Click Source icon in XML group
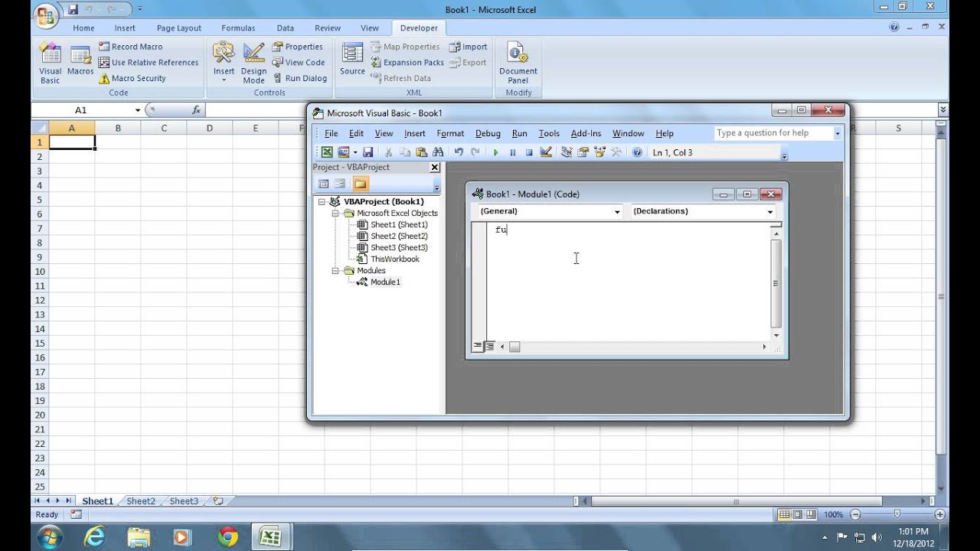Image resolution: width=980 pixels, height=551 pixels. click(x=352, y=60)
